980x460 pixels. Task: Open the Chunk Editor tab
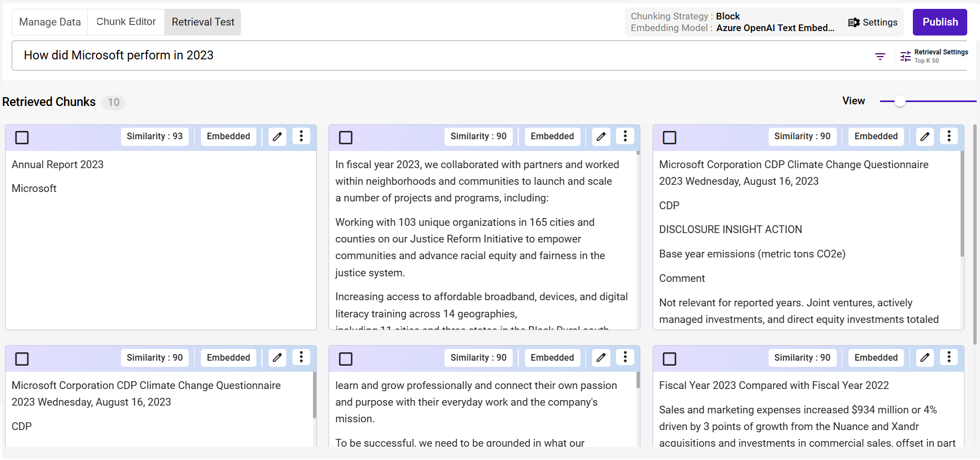coord(126,22)
